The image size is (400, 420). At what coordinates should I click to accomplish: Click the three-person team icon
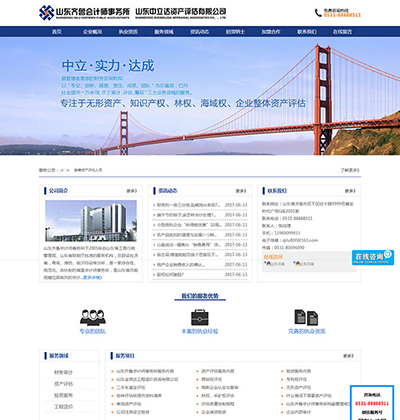93,317
